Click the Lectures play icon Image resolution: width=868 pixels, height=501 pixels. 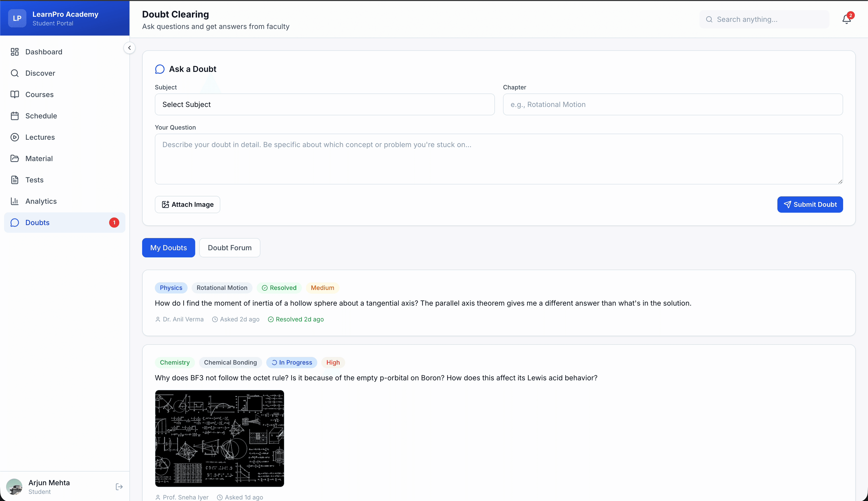pyautogui.click(x=15, y=137)
